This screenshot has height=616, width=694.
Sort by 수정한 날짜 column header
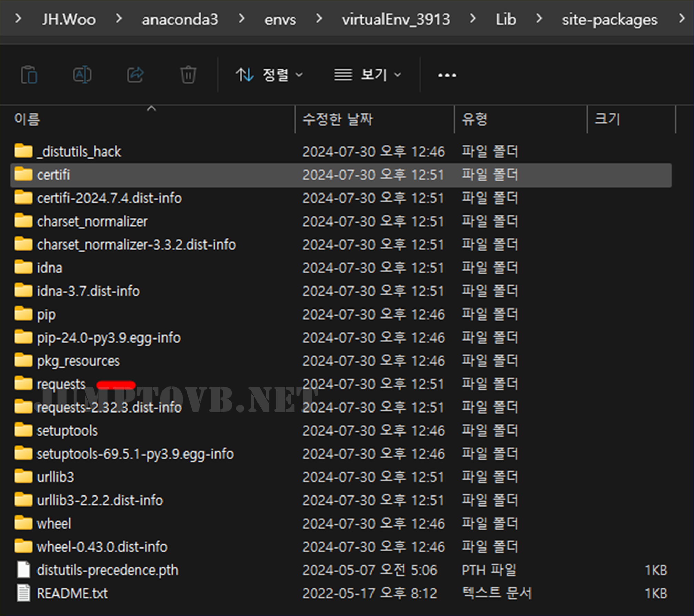click(x=337, y=119)
